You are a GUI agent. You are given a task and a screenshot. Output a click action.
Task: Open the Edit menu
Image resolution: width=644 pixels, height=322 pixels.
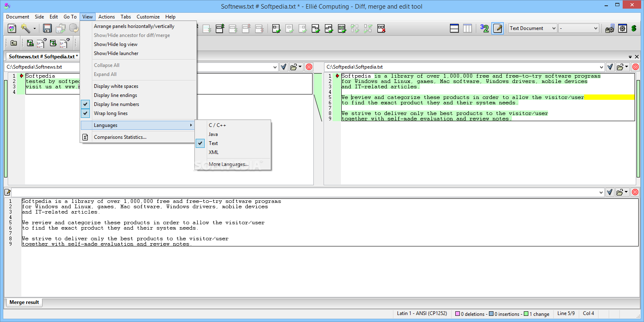coord(54,17)
